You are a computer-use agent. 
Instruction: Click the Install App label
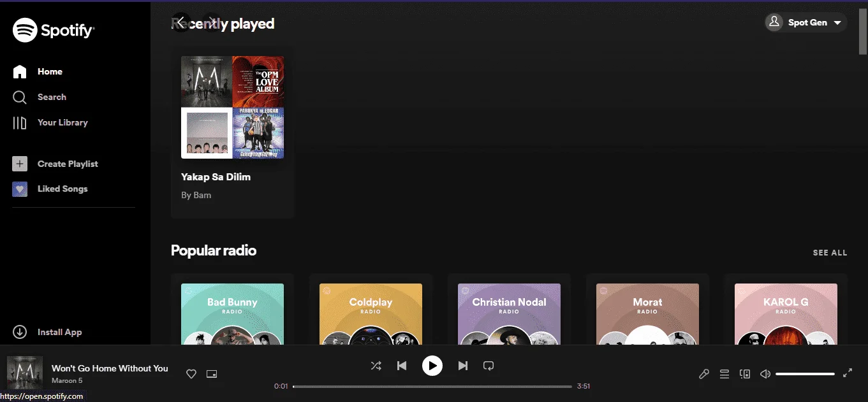(x=60, y=332)
